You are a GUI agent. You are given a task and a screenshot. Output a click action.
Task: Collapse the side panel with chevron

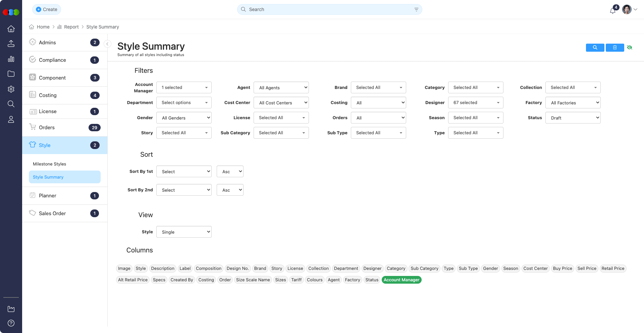107,44
